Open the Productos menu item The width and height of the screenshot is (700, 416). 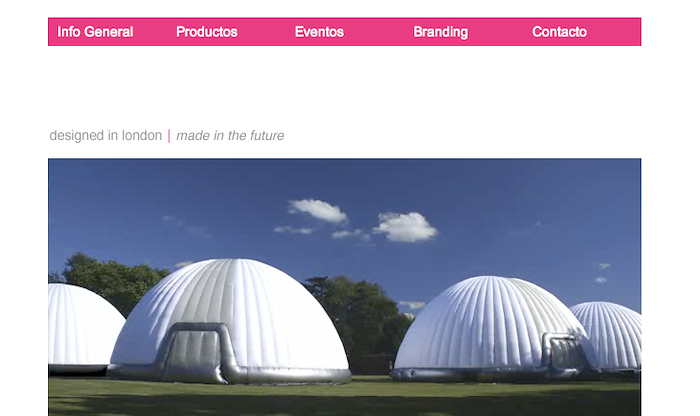click(x=207, y=32)
